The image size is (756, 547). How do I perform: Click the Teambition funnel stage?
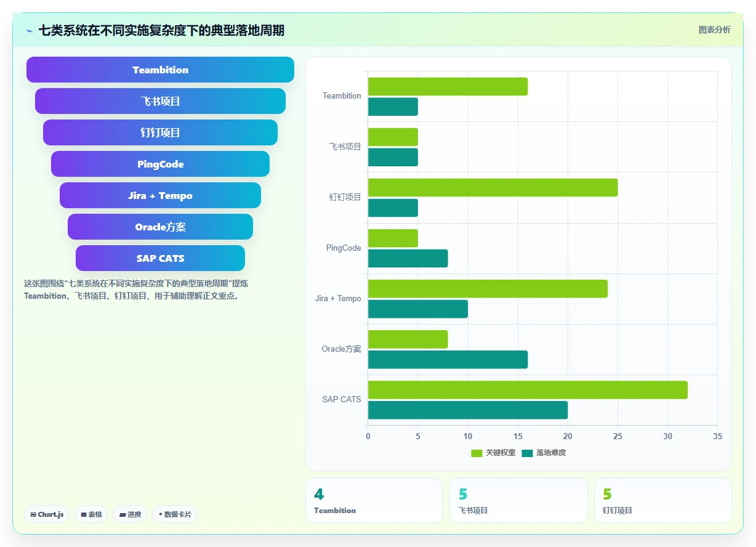tap(160, 70)
